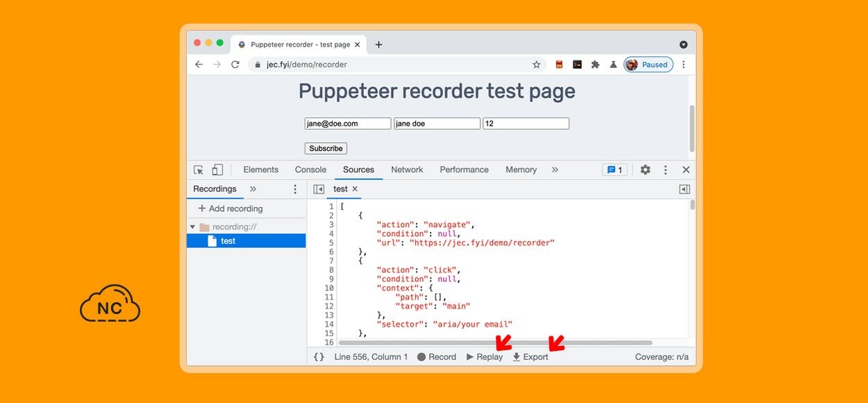The width and height of the screenshot is (868, 403).
Task: Show more sidebar tabs chevron next to Recordings
Action: click(x=253, y=189)
